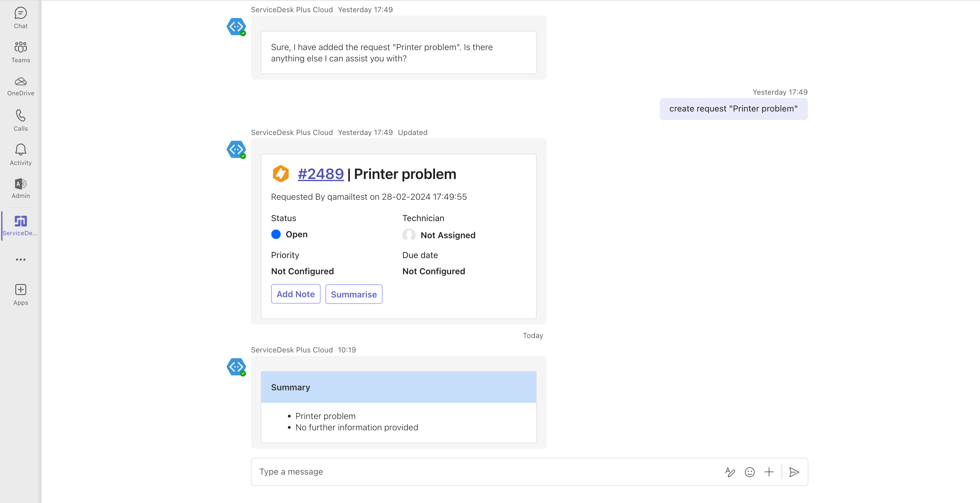Screen dimensions: 980x503
Task: Open request link #2489
Action: (321, 174)
